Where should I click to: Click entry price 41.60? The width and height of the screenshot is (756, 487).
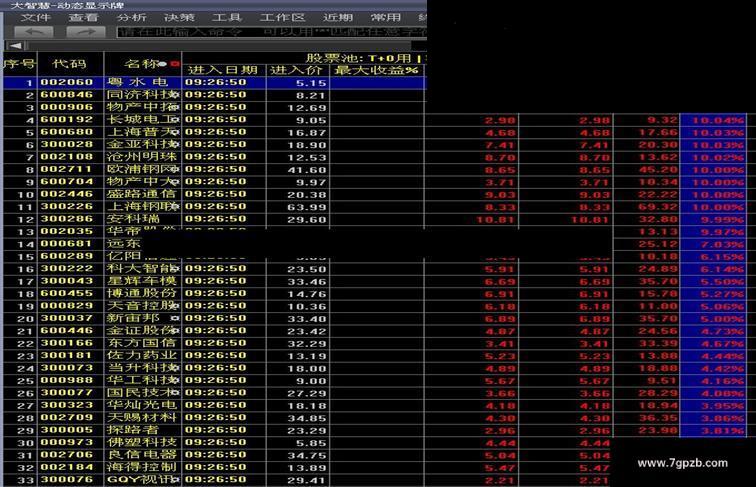click(x=307, y=170)
